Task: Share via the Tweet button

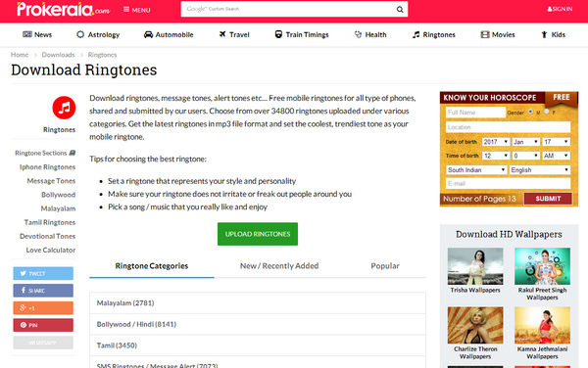Action: tap(43, 273)
